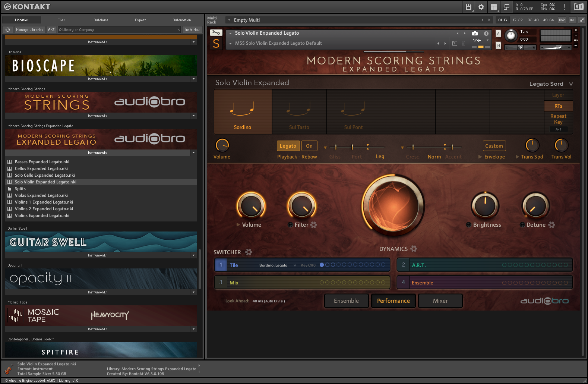Viewport: 588px width, 384px height.
Task: Click the Repeat Key button
Action: tap(558, 119)
